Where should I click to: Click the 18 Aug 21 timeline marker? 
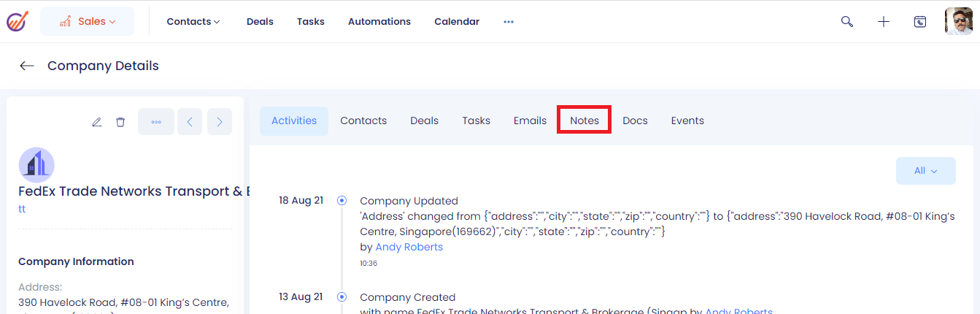point(342,200)
